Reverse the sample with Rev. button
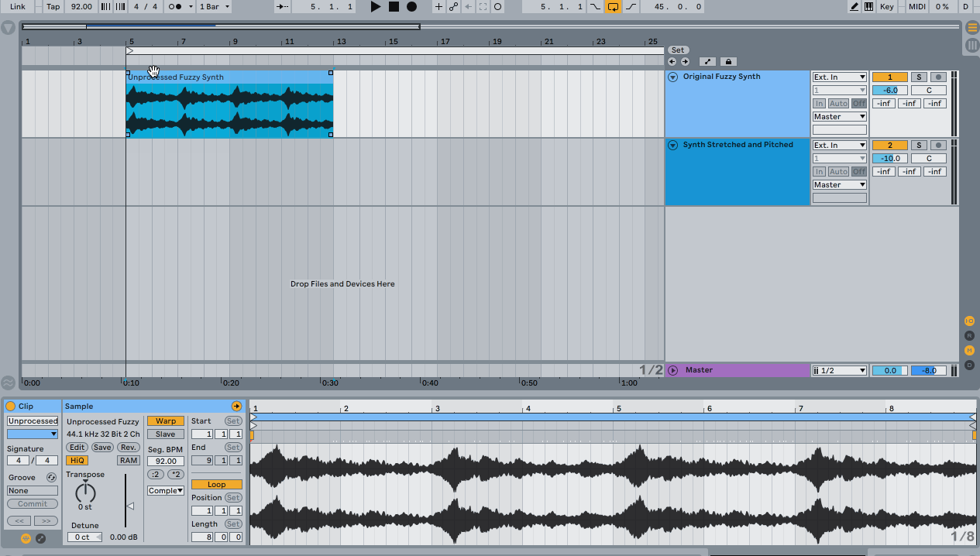980x556 pixels. click(x=129, y=448)
